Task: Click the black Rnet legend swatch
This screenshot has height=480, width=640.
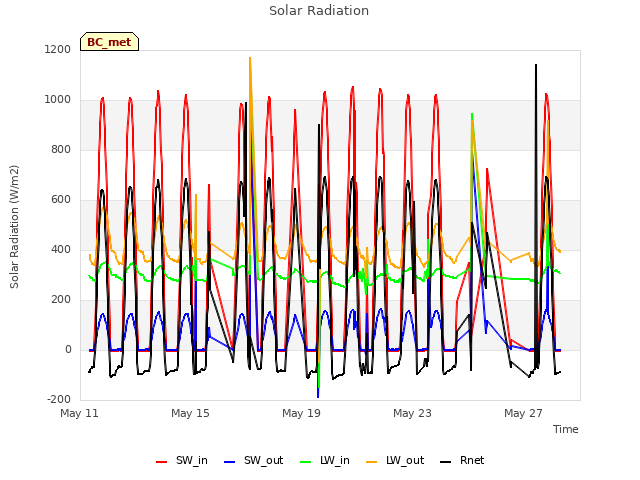Action: pos(446,462)
